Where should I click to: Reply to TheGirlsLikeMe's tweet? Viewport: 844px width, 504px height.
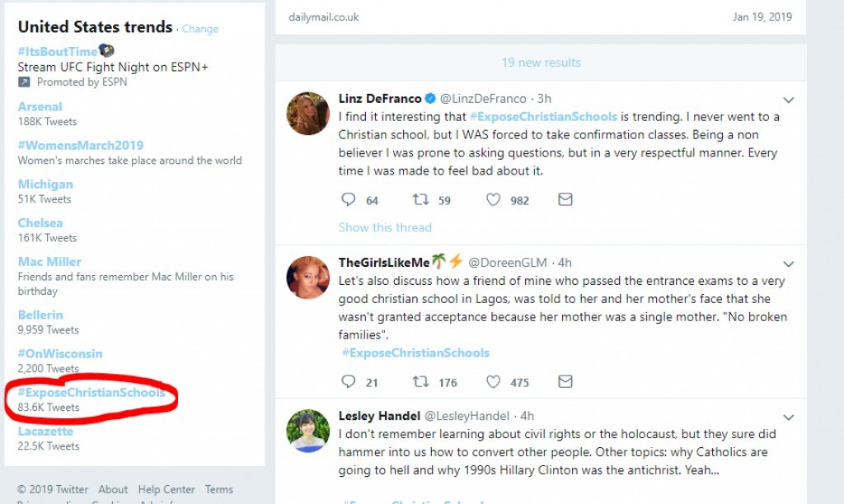click(x=348, y=381)
